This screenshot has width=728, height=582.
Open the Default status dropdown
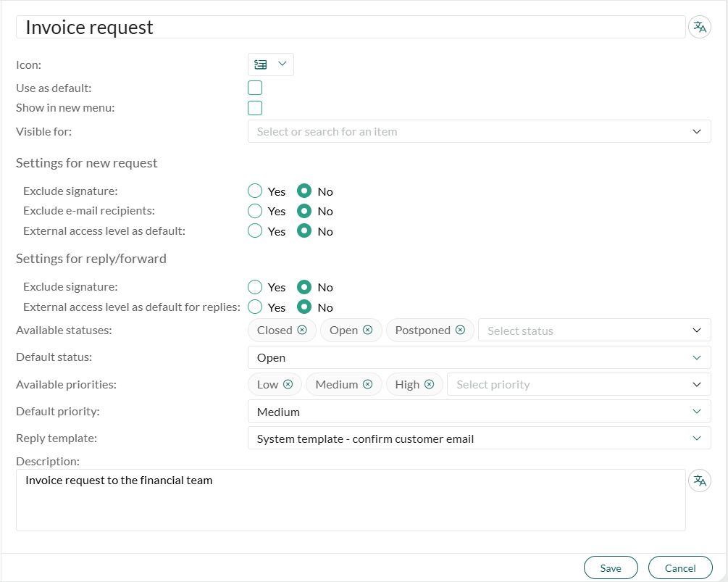pyautogui.click(x=479, y=357)
